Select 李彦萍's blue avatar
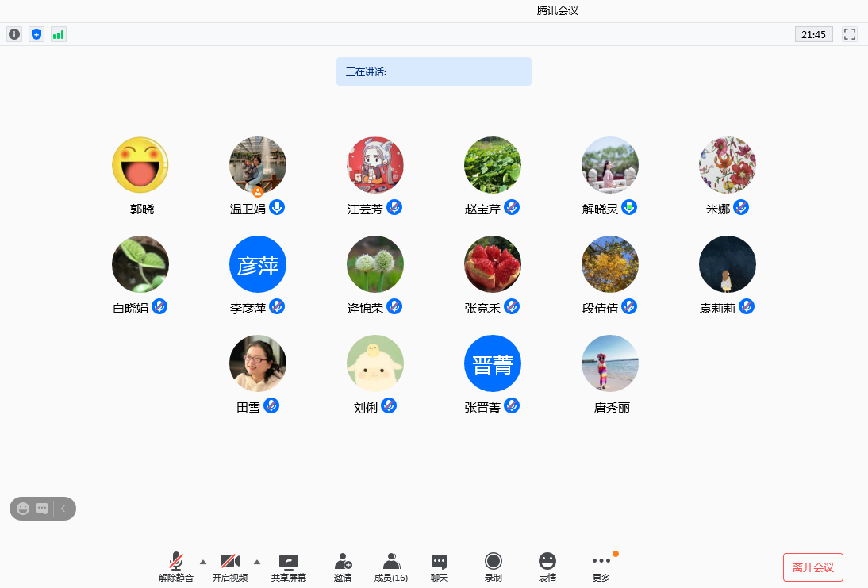868x588 pixels. pyautogui.click(x=258, y=264)
